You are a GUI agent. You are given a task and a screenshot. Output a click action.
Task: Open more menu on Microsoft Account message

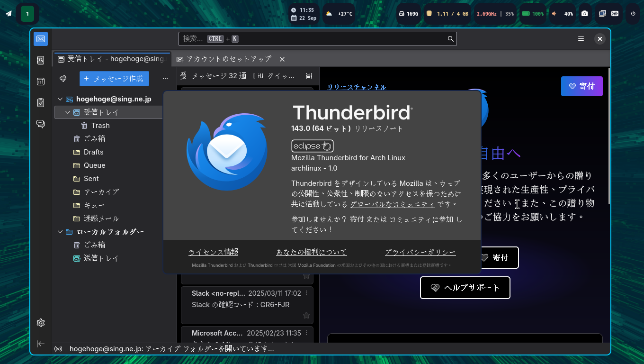[x=306, y=333]
